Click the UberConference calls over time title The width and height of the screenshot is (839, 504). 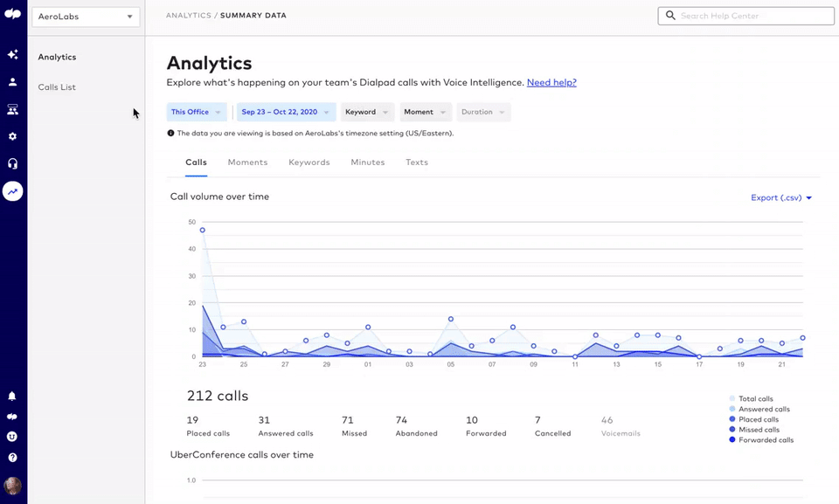(x=242, y=455)
